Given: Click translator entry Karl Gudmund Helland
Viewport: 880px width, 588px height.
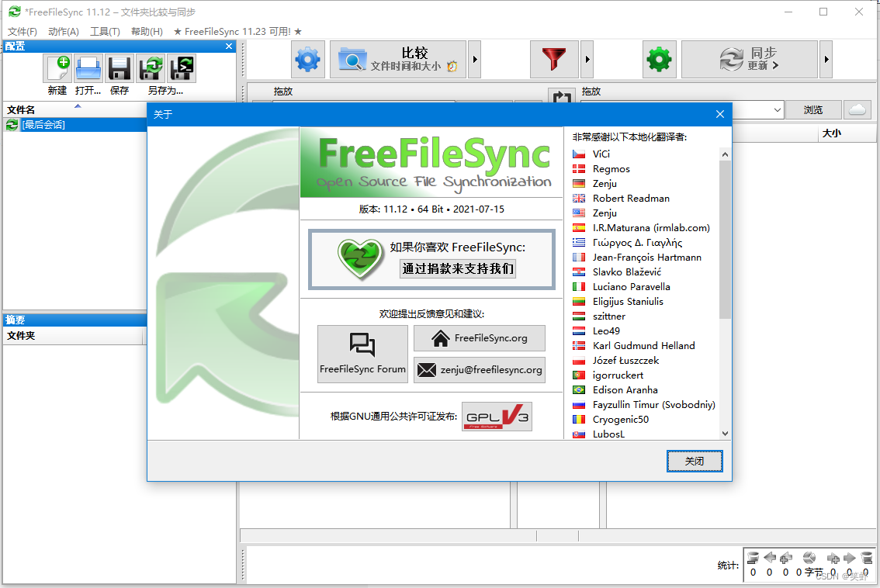Looking at the screenshot, I should click(x=644, y=346).
